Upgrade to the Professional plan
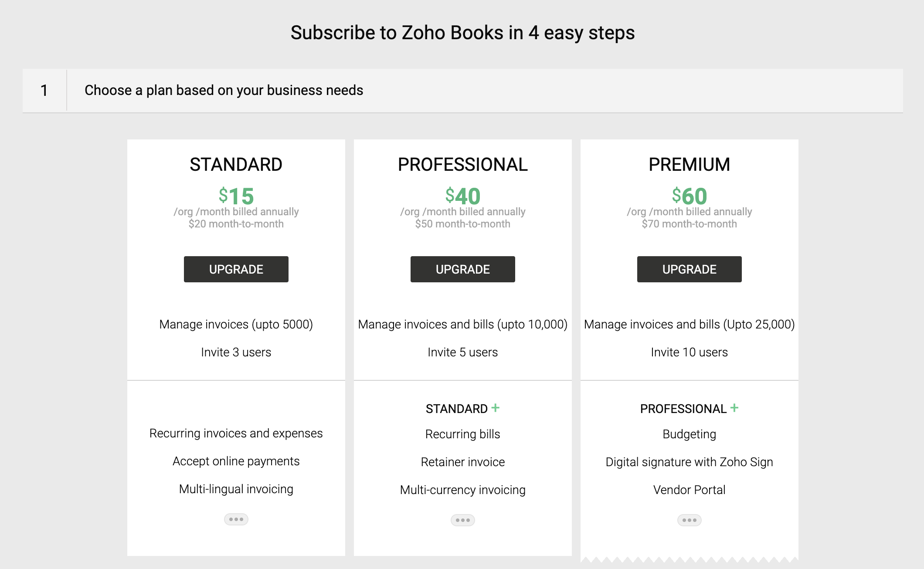The width and height of the screenshot is (924, 569). click(x=463, y=269)
